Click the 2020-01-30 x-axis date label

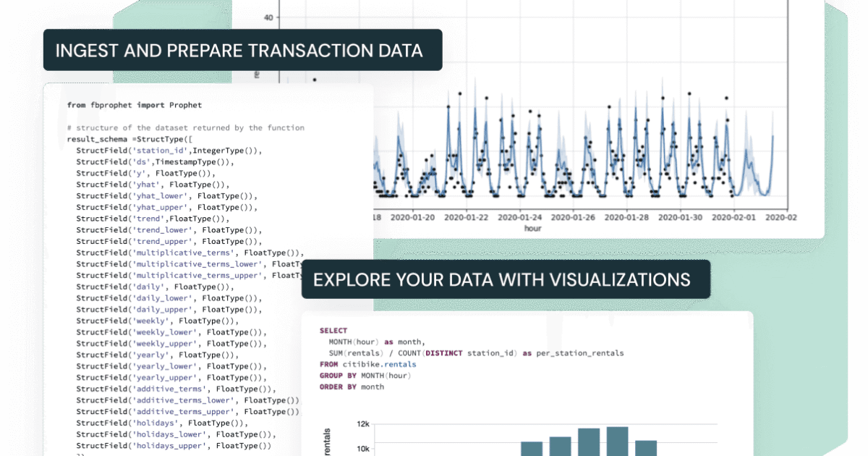681,217
